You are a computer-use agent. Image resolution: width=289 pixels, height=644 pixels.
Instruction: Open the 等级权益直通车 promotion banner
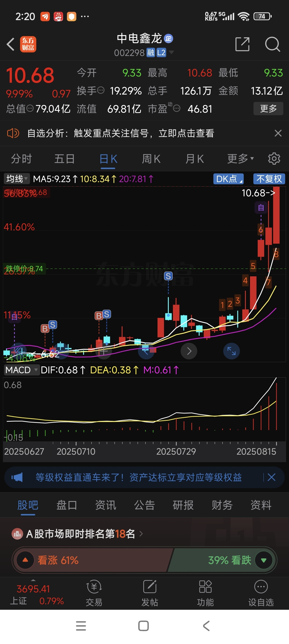(138, 477)
